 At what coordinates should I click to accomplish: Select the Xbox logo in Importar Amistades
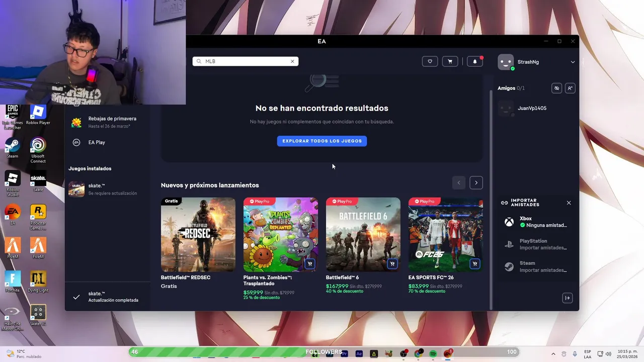(509, 222)
